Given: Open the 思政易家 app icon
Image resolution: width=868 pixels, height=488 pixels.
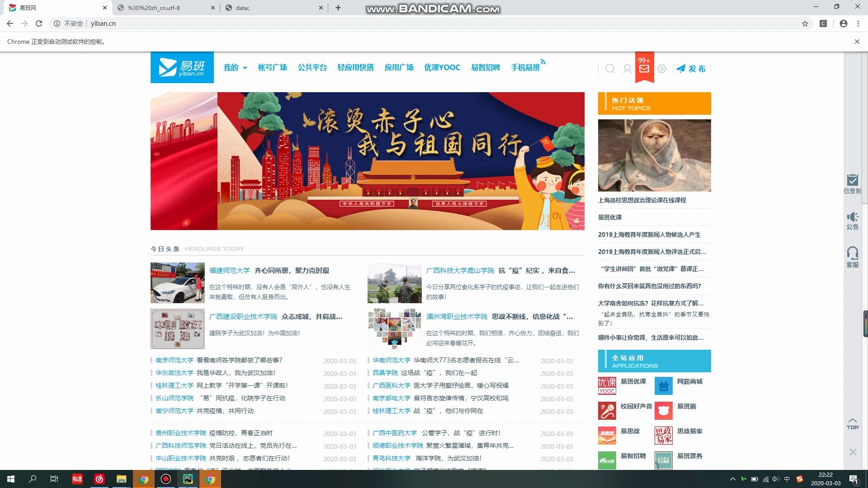Looking at the screenshot, I should [663, 436].
